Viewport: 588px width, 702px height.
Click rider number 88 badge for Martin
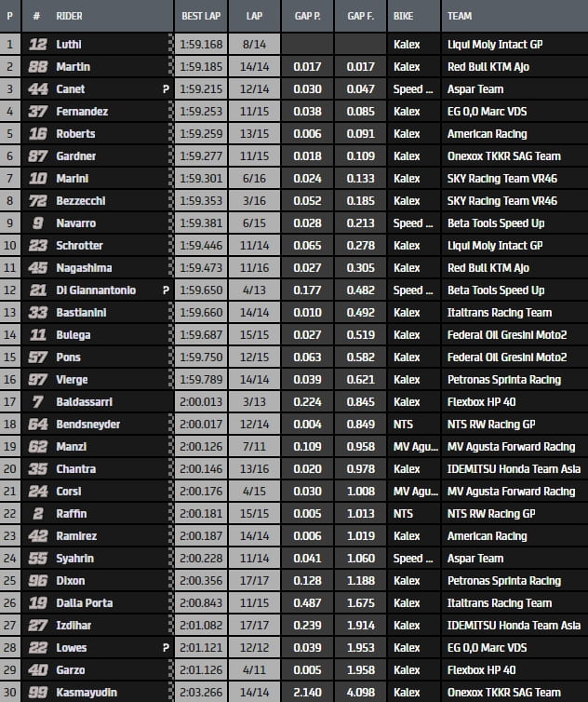coord(38,67)
